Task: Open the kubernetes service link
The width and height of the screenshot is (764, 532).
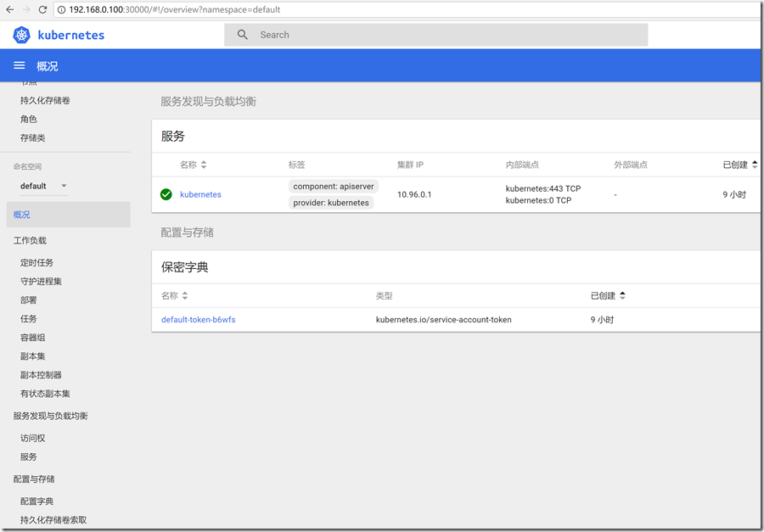Action: coord(200,194)
